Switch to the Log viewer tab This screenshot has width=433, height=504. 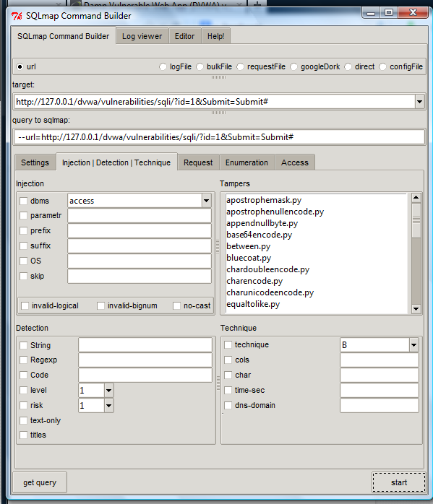[142, 36]
